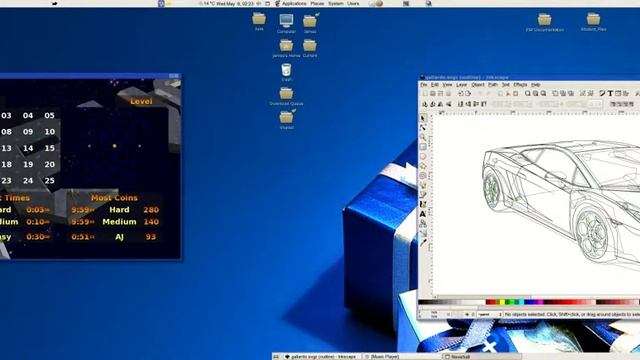Click Zoom to fit page icon
640x360 pixels.
point(543,94)
